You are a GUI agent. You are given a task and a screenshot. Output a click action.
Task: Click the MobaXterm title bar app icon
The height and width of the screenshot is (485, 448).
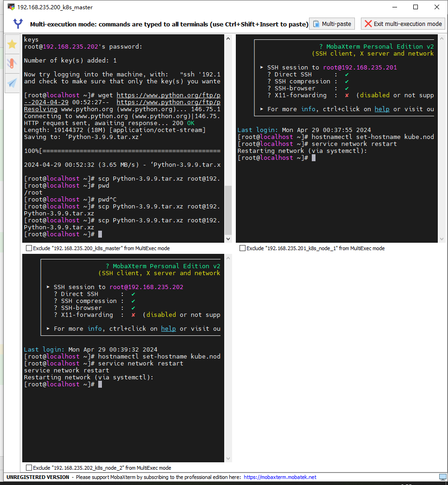pyautogui.click(x=11, y=7)
